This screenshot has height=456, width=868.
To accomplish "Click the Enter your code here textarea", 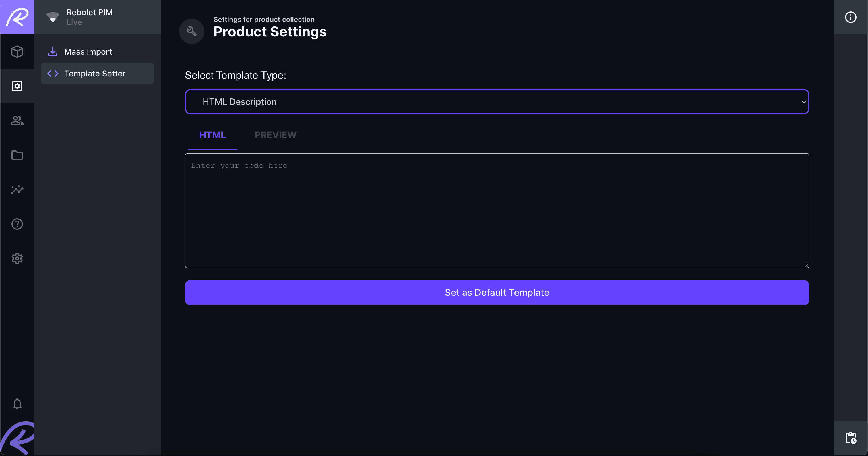I will [x=497, y=211].
